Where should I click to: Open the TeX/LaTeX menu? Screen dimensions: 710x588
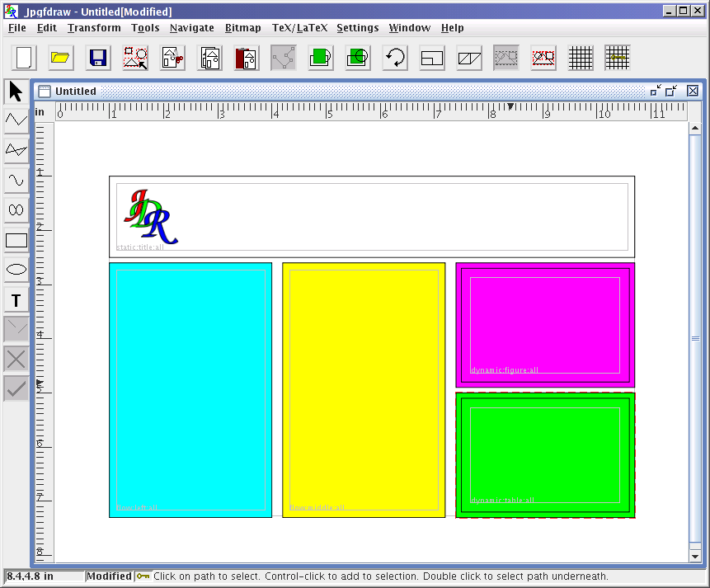tap(299, 27)
